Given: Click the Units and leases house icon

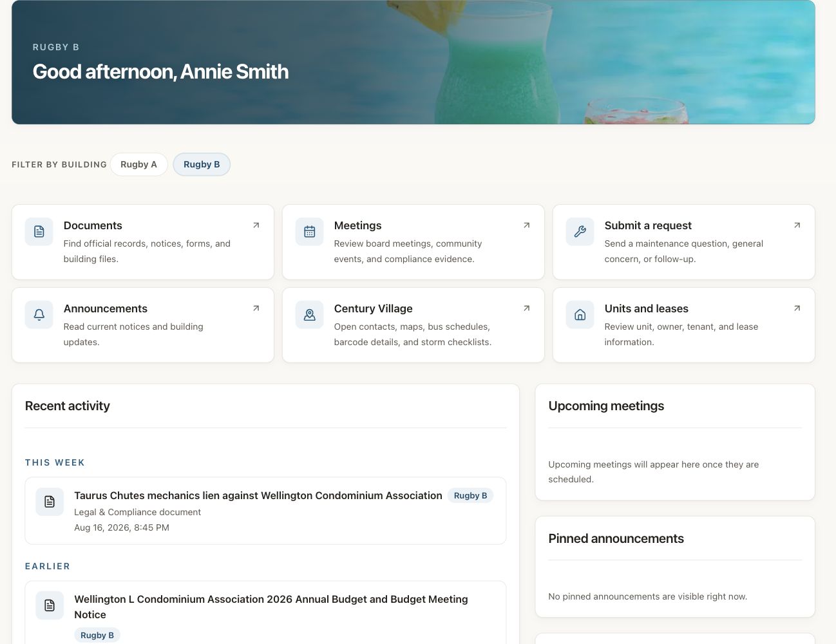Looking at the screenshot, I should tap(580, 314).
